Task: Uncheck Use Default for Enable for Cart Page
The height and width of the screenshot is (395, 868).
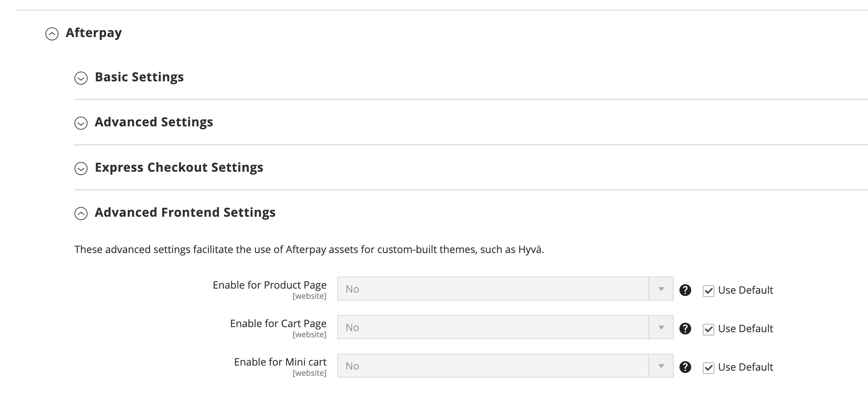Action: click(709, 328)
